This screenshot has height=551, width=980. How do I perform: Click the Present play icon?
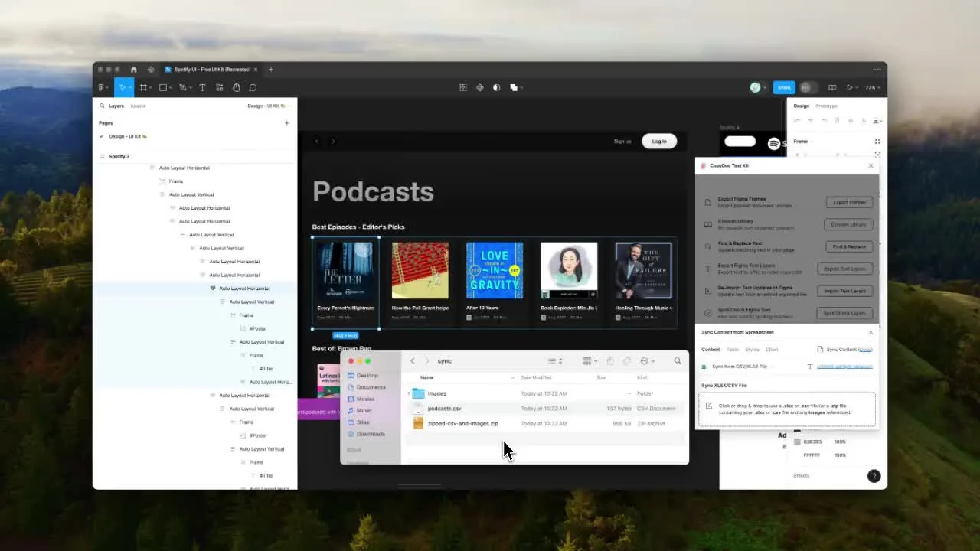coord(849,88)
